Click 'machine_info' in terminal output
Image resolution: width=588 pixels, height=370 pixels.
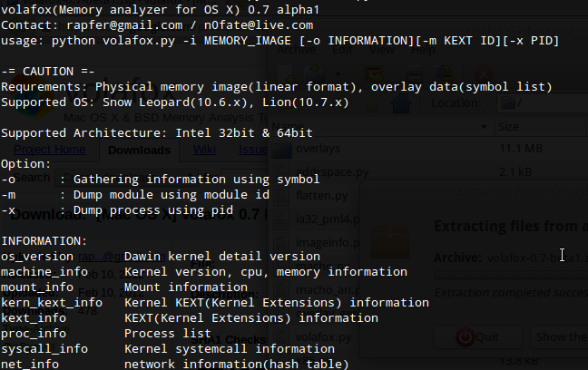click(44, 272)
